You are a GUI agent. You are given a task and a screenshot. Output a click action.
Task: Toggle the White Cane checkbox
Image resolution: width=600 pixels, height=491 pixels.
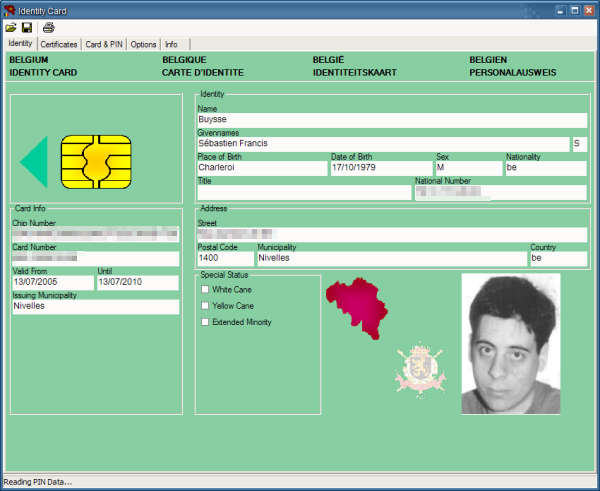pos(206,289)
